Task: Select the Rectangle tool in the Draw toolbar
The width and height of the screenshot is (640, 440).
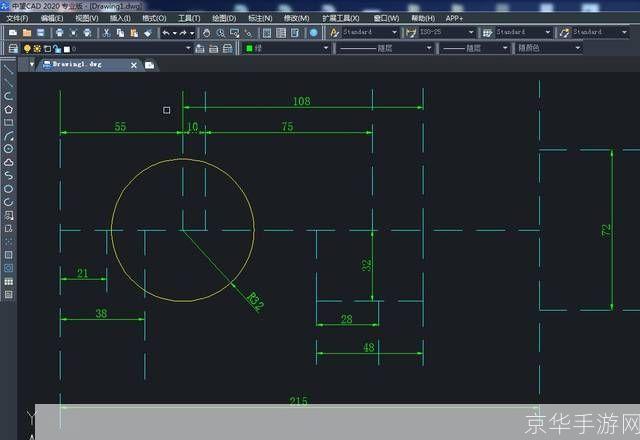Action: point(9,122)
